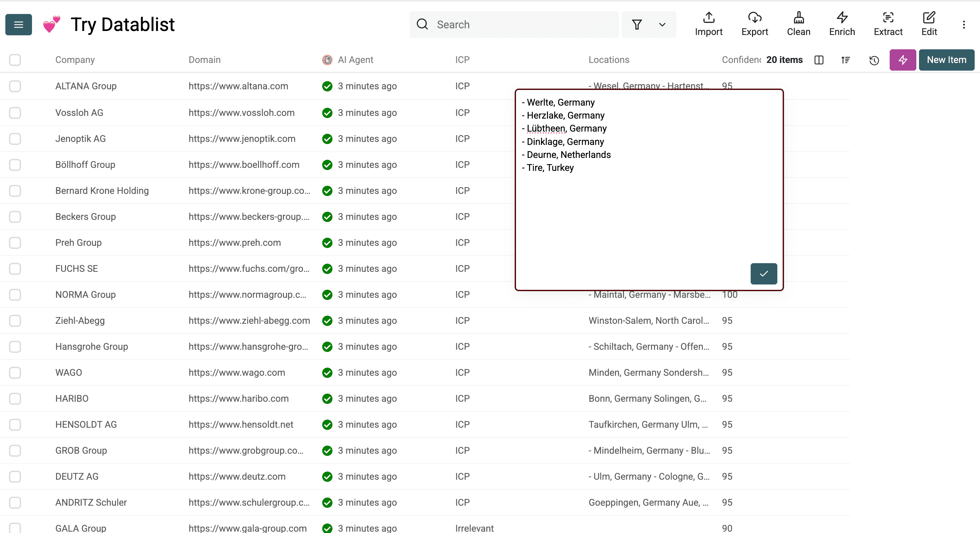Viewport: 980px width, 533px height.
Task: Open the history/version log
Action: tap(874, 60)
